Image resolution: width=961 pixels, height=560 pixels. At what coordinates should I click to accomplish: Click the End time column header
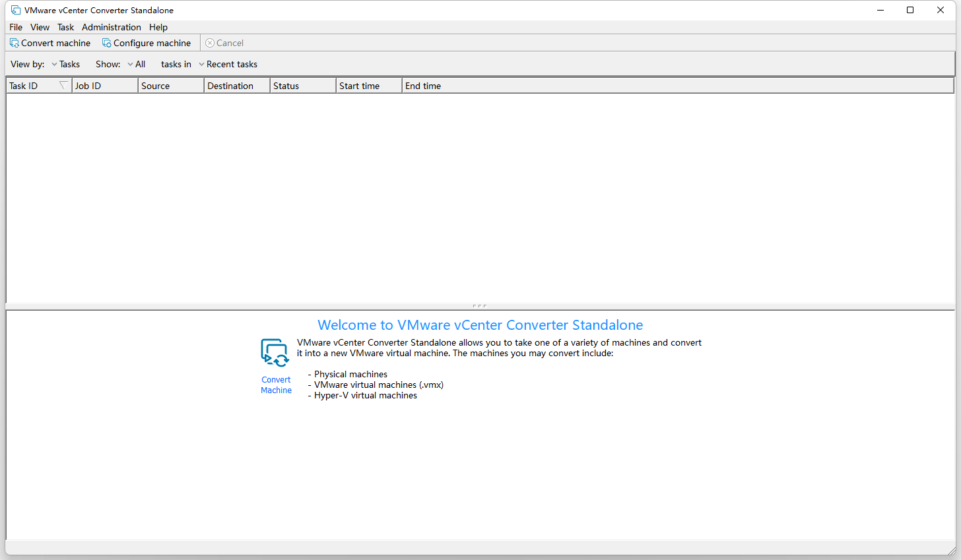click(x=426, y=85)
